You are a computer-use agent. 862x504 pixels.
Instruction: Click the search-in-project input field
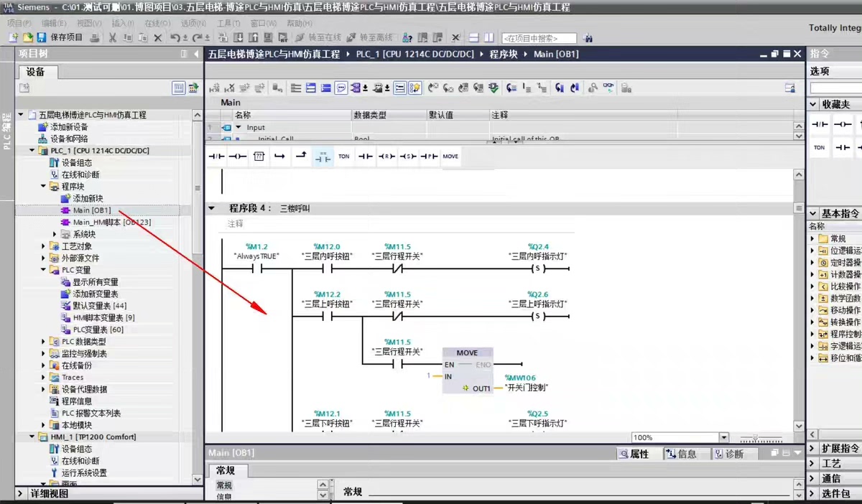[x=539, y=38]
